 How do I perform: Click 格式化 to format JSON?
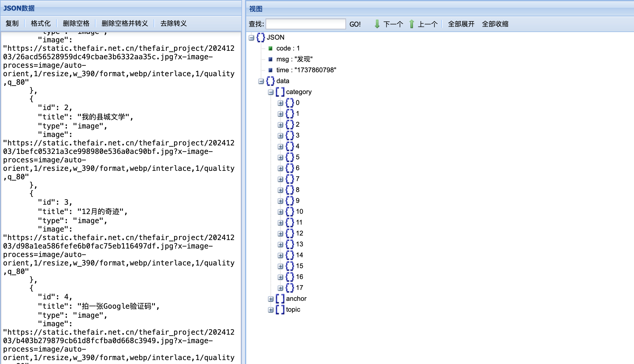click(41, 24)
